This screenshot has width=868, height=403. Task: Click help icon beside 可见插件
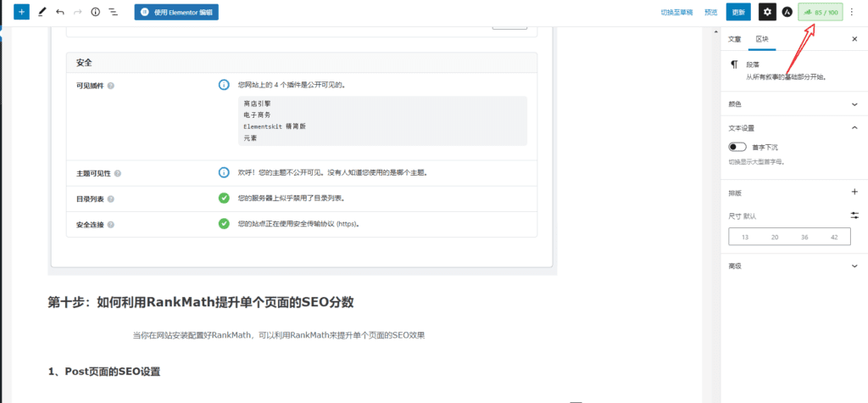(x=111, y=86)
